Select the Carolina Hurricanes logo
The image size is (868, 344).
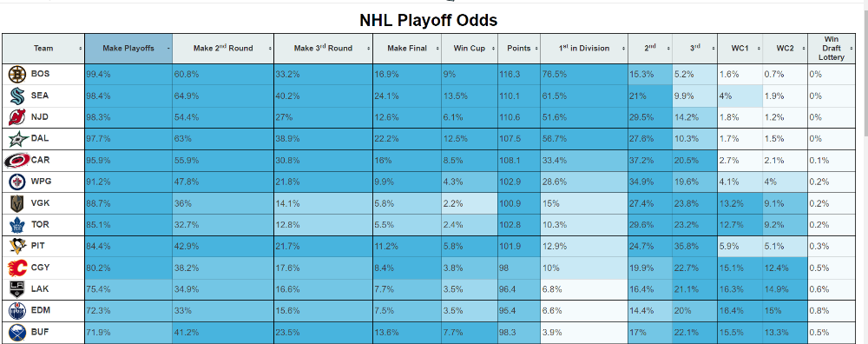16,160
